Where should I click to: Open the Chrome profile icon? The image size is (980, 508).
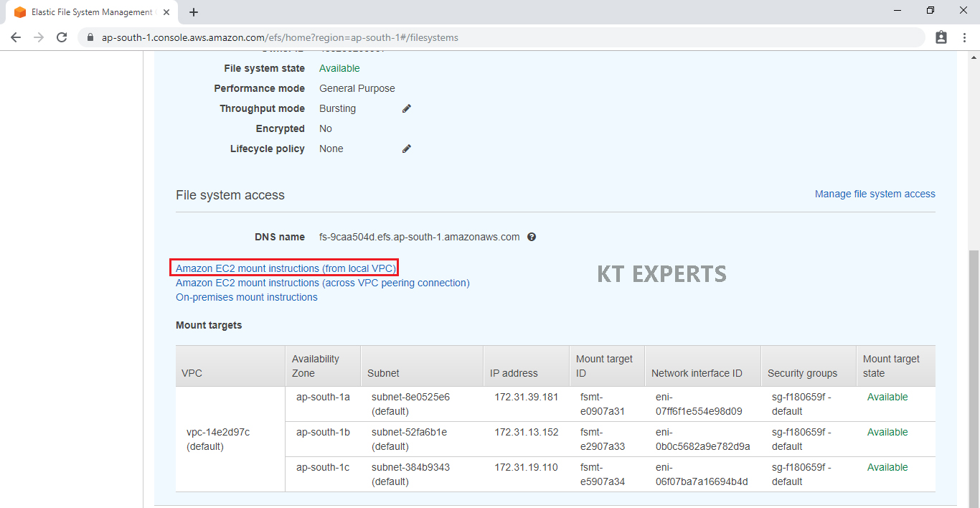(x=941, y=37)
